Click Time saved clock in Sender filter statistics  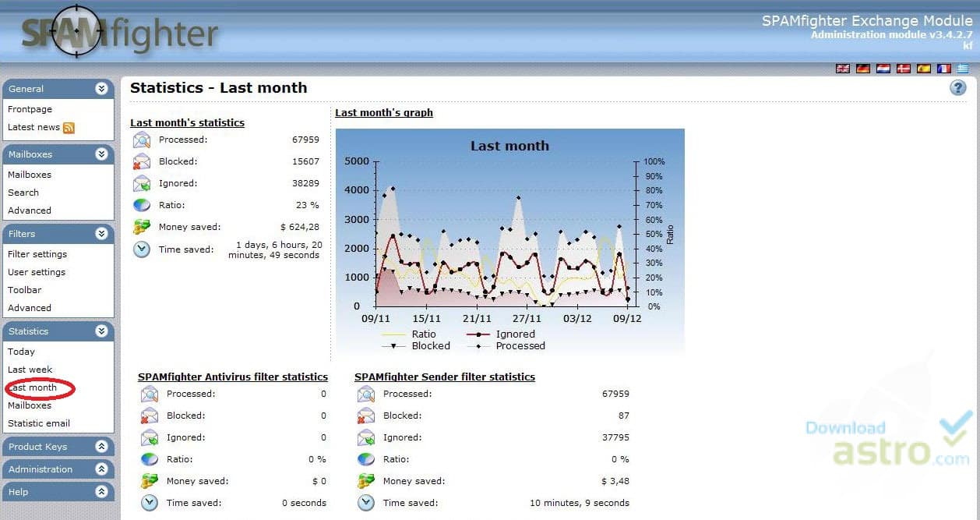point(365,504)
